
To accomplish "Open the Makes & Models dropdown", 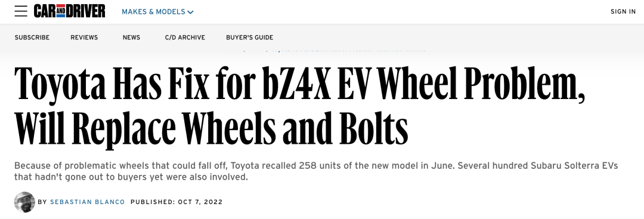I will coord(157,12).
